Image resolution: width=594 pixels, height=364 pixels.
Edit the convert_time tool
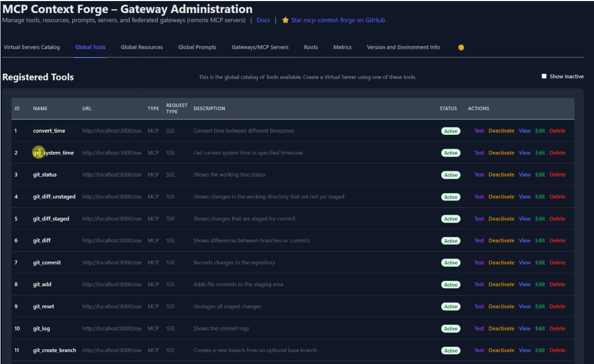540,131
